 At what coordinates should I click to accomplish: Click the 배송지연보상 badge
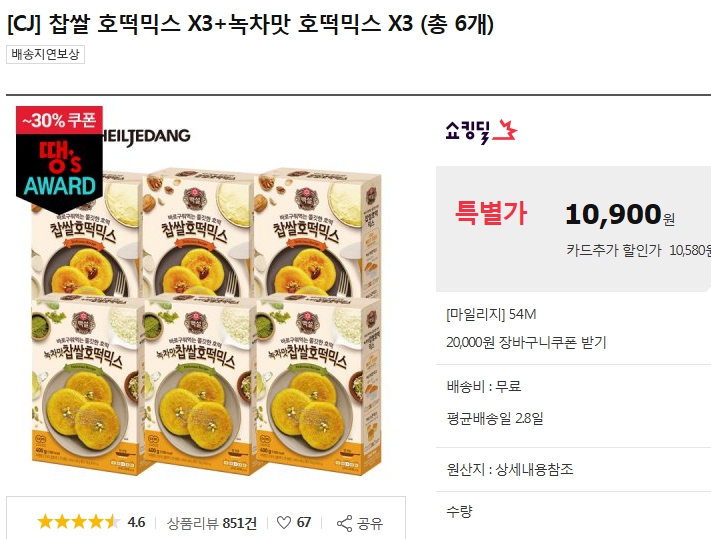click(45, 54)
